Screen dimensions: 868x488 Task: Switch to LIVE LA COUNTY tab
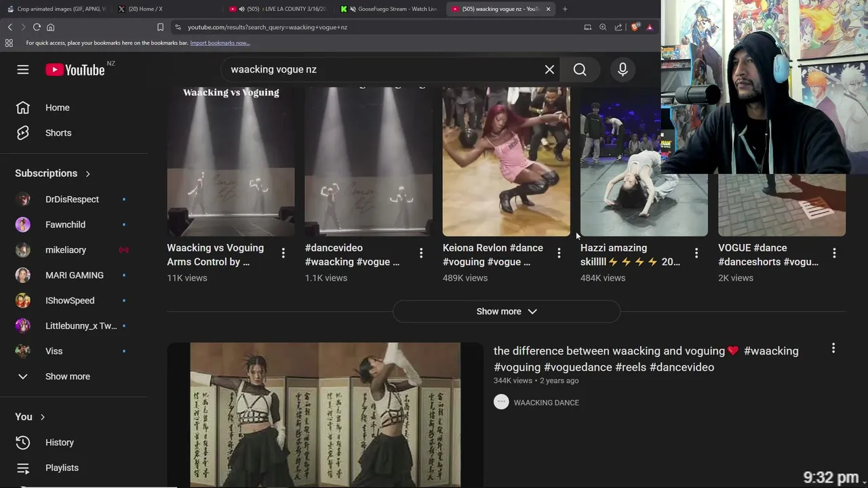coord(279,9)
